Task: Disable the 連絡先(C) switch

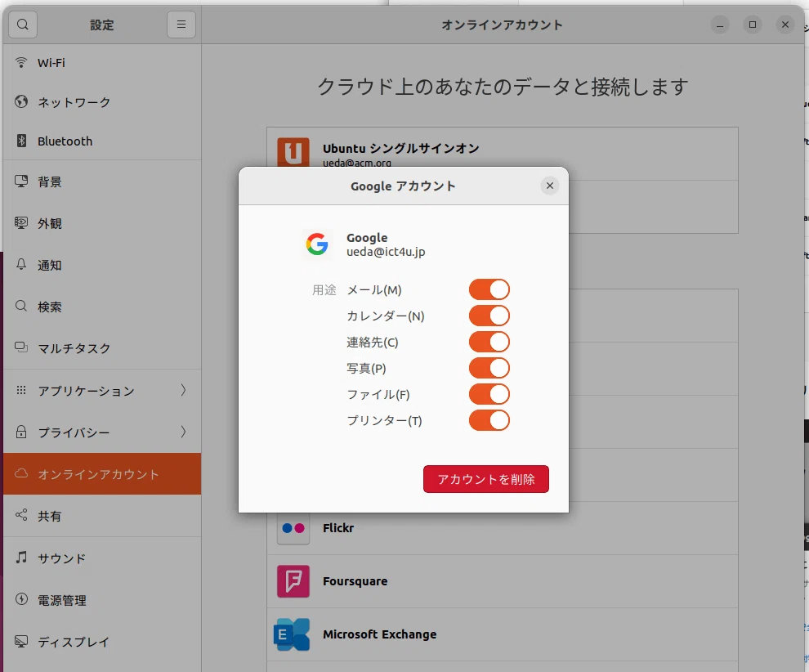Action: pyautogui.click(x=489, y=343)
